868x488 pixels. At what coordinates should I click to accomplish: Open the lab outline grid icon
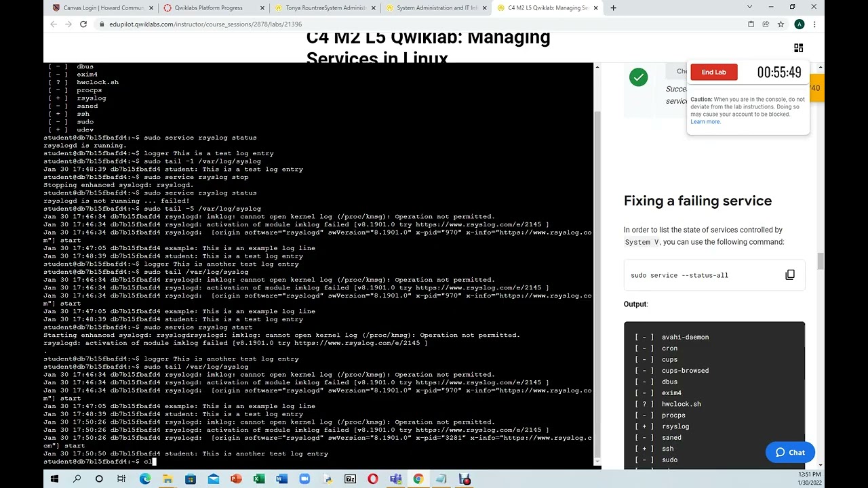(x=798, y=47)
